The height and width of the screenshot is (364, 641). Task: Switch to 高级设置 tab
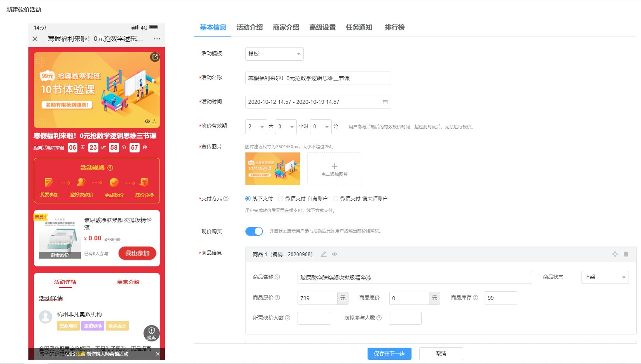[x=322, y=28]
